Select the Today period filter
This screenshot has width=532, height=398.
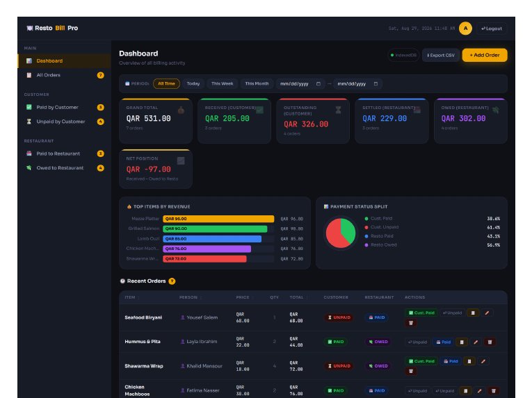193,83
